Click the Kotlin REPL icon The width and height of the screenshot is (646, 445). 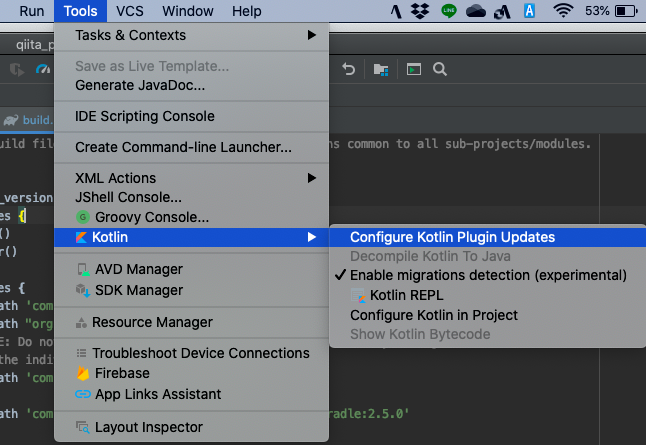pyautogui.click(x=358, y=295)
